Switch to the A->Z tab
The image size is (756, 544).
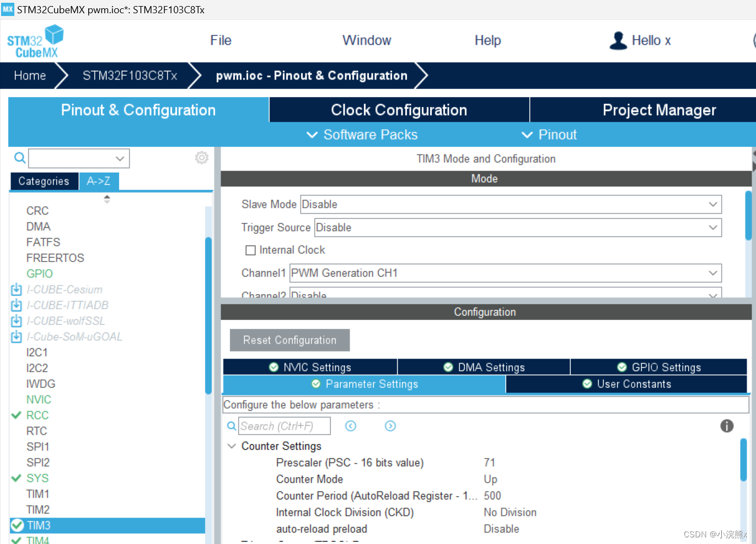(99, 181)
